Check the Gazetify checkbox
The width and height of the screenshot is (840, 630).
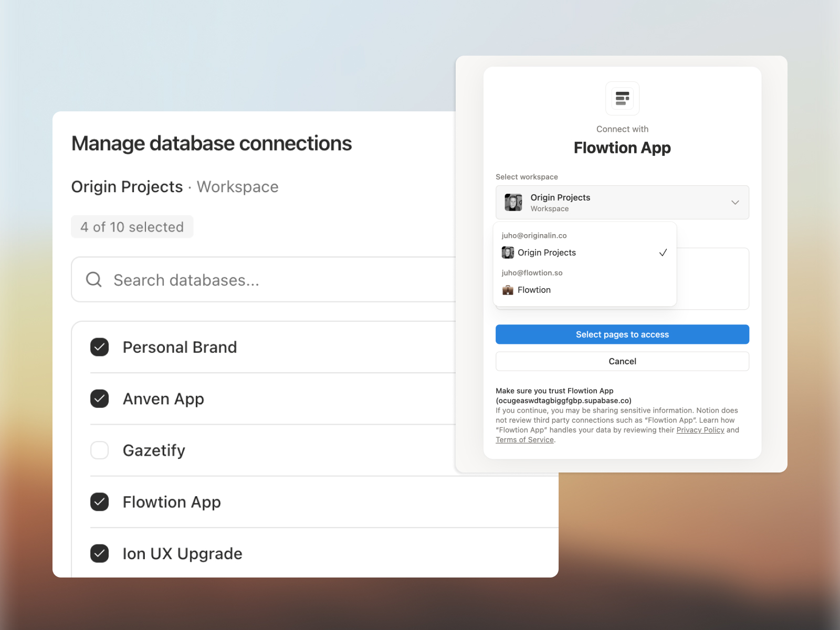[x=100, y=450]
